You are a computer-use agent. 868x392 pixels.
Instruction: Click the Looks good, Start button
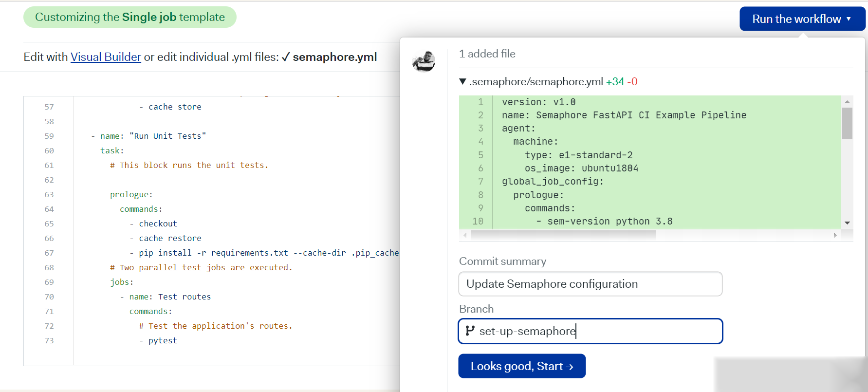(522, 366)
